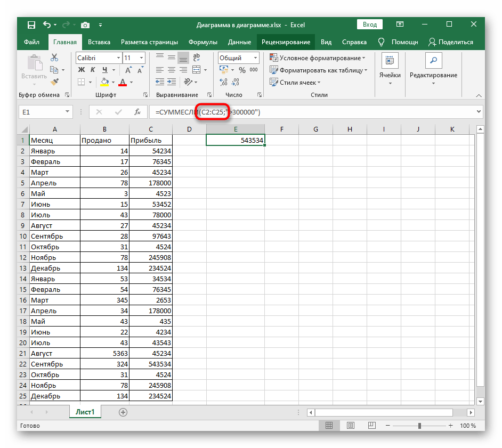Add a new sheet with plus icon
The image size is (502, 448).
[123, 412]
